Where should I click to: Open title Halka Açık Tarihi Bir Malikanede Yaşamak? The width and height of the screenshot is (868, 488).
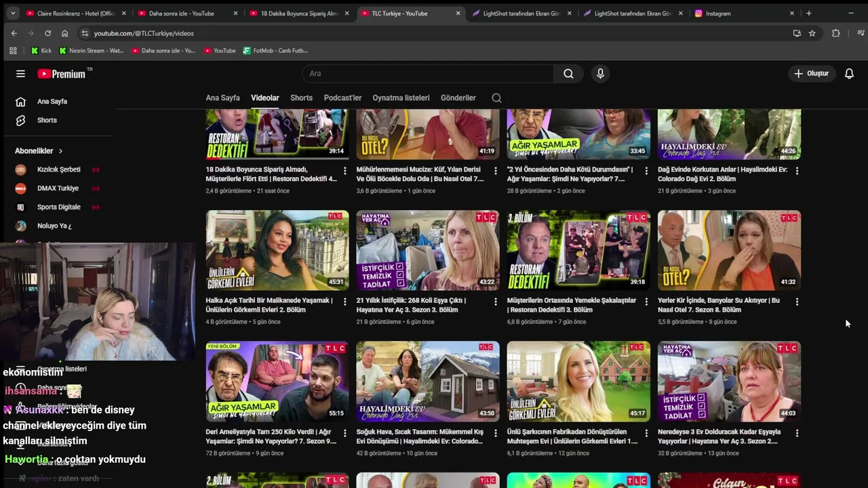(x=269, y=305)
